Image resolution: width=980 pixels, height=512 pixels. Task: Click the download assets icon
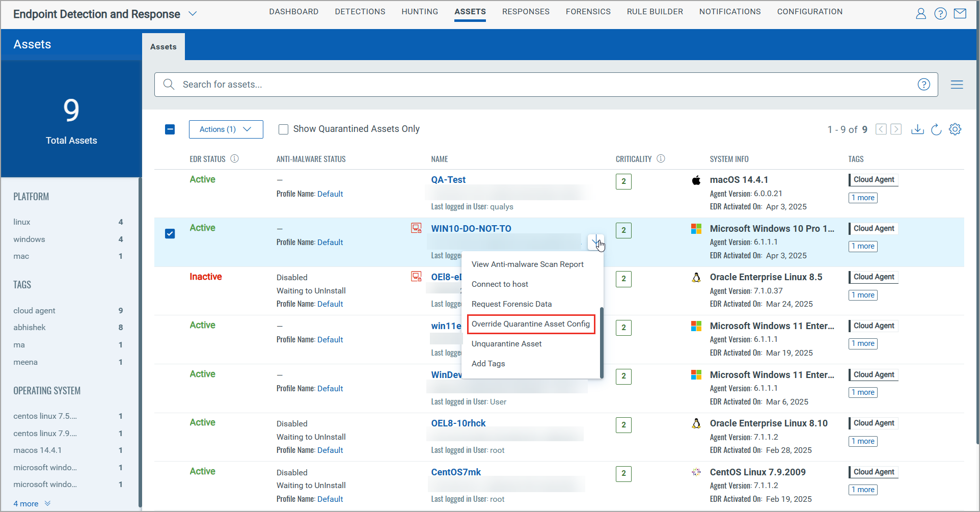point(917,129)
